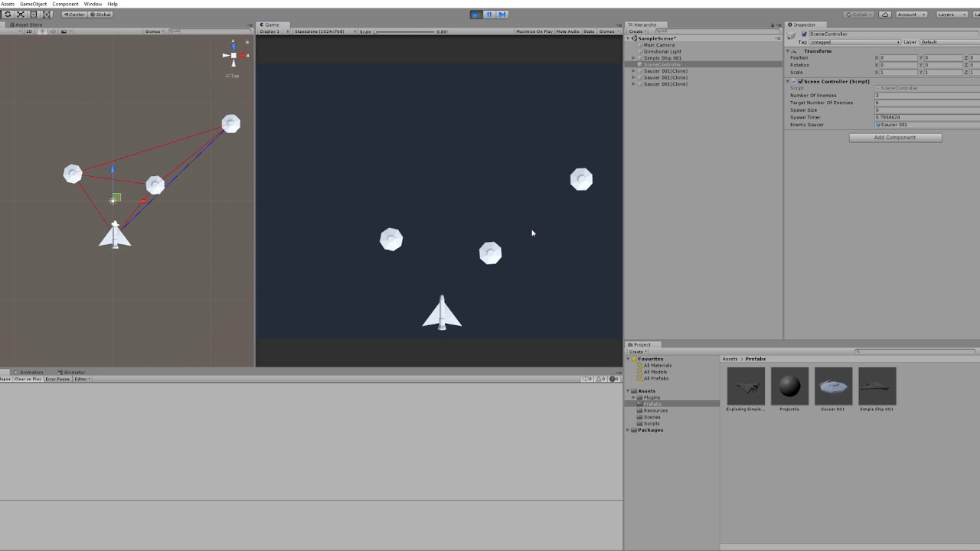Screen dimensions: 980x551
Task: Switch to the Animator tab
Action: (x=73, y=372)
